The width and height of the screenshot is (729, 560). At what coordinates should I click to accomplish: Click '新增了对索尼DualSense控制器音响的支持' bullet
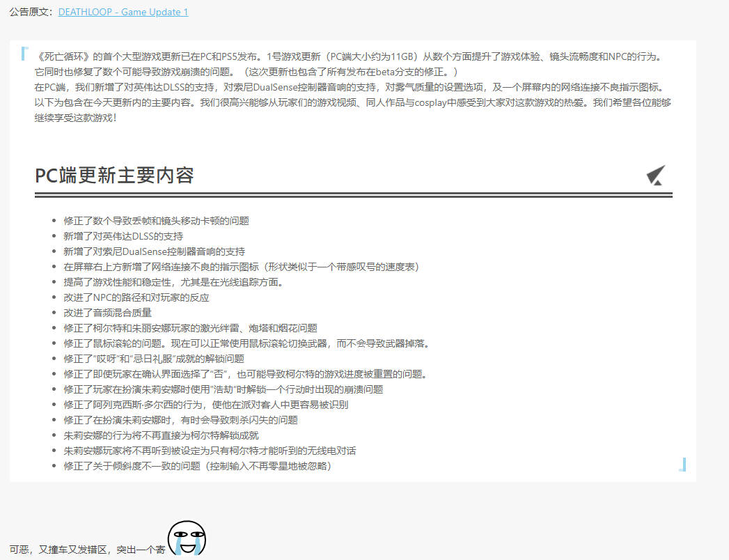(155, 251)
